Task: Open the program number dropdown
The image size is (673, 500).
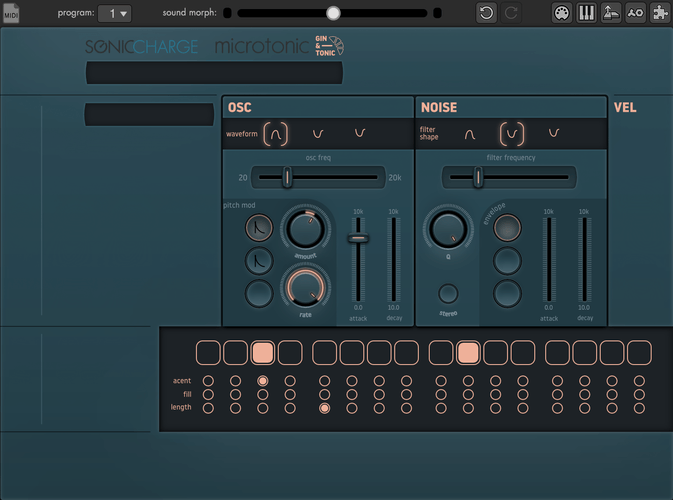Action: pos(114,13)
